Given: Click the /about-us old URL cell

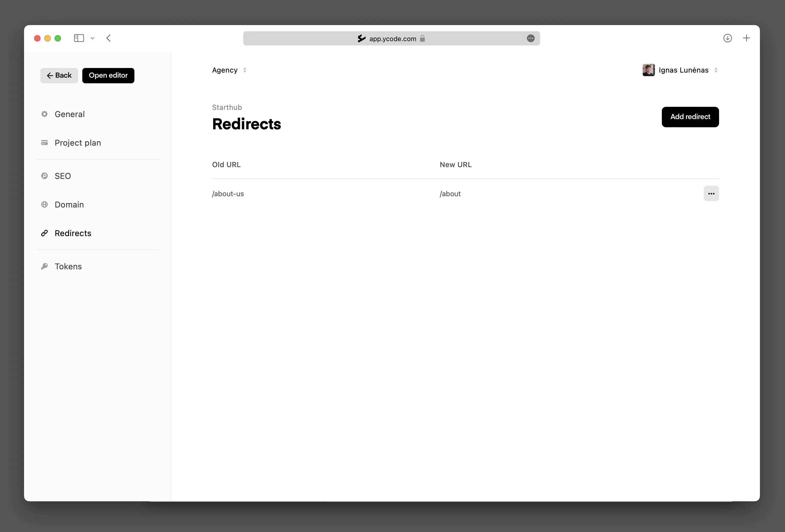Looking at the screenshot, I should pyautogui.click(x=228, y=194).
